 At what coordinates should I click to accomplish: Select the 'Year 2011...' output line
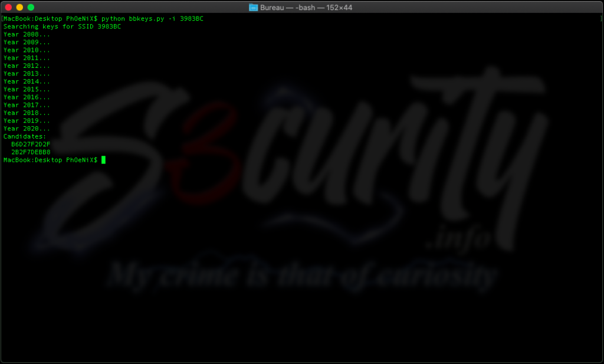point(27,58)
